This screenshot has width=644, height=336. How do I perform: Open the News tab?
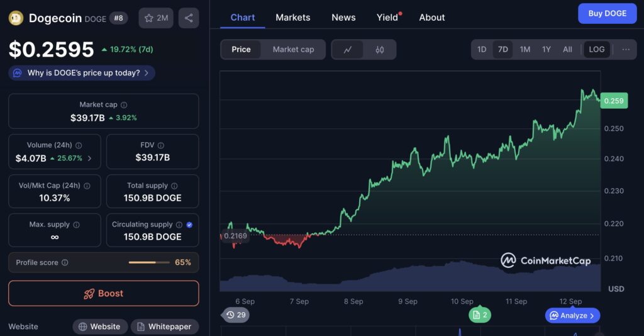coord(343,18)
